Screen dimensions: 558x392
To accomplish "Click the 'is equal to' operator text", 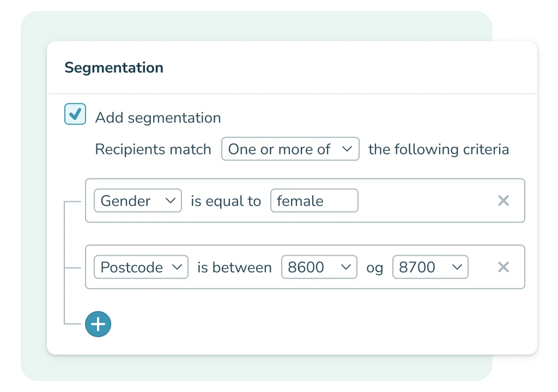I will pyautogui.click(x=226, y=201).
